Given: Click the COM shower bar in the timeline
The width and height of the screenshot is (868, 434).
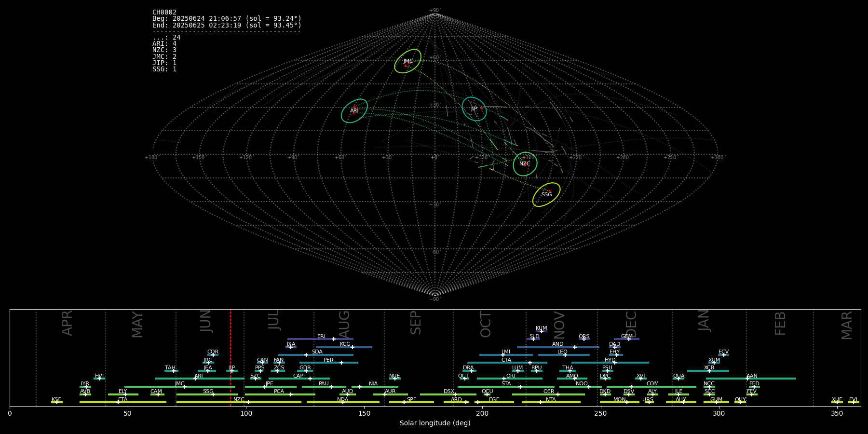Looking at the screenshot, I should (x=651, y=386).
